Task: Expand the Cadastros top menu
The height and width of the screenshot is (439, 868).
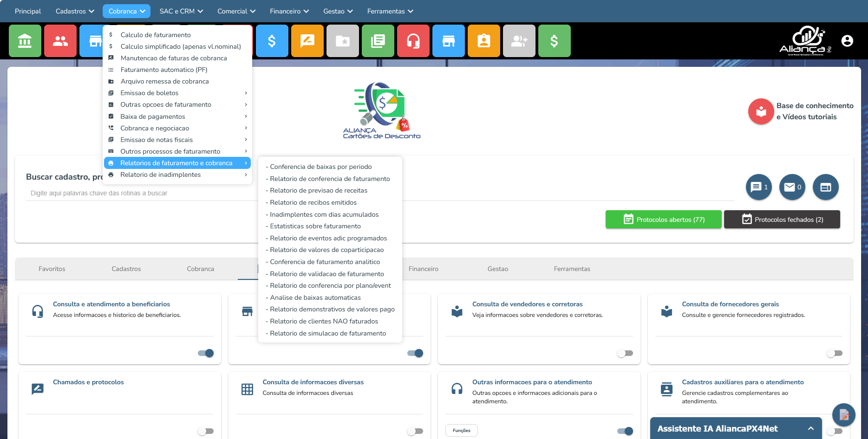Action: click(75, 11)
